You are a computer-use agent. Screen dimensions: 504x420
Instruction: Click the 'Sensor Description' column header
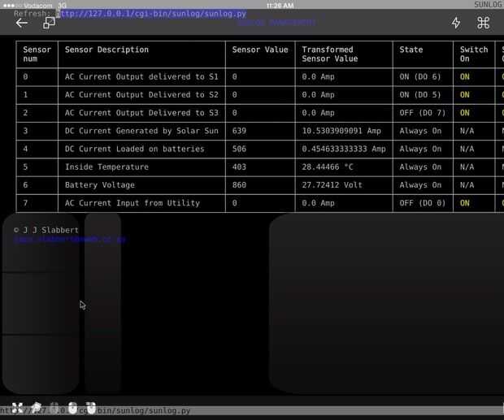tap(106, 50)
